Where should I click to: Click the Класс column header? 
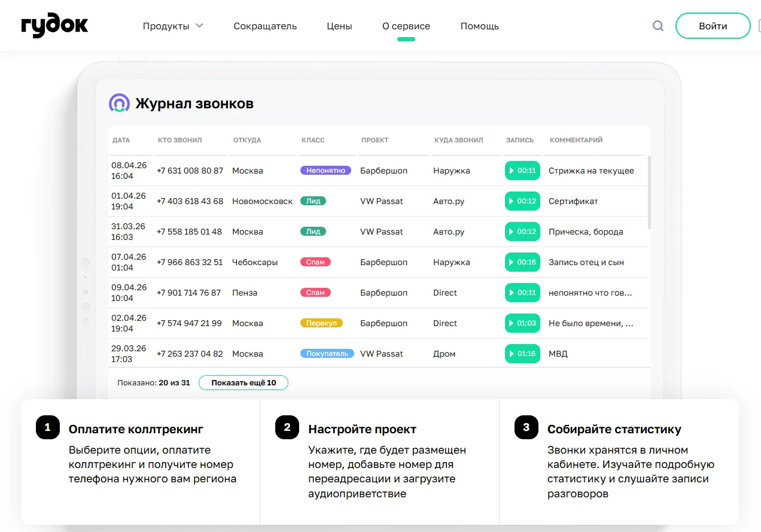click(313, 140)
